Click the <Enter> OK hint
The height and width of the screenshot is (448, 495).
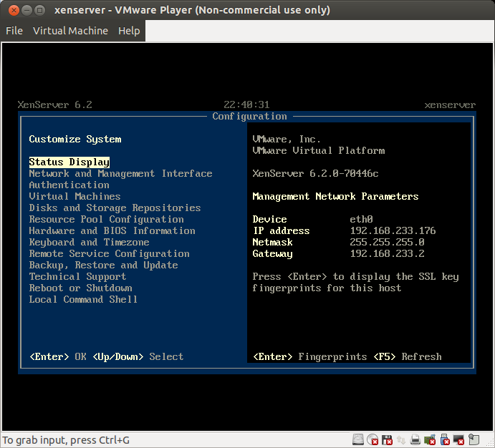coord(58,357)
